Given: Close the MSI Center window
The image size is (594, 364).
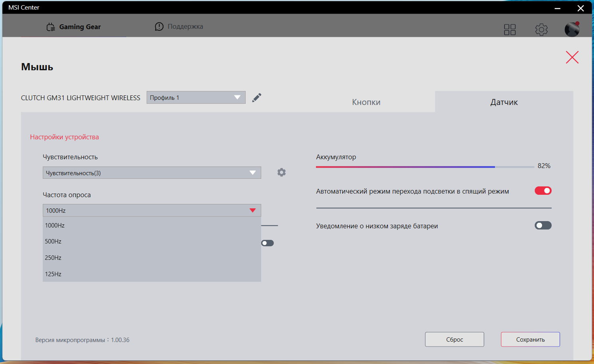Looking at the screenshot, I should pyautogui.click(x=581, y=8).
